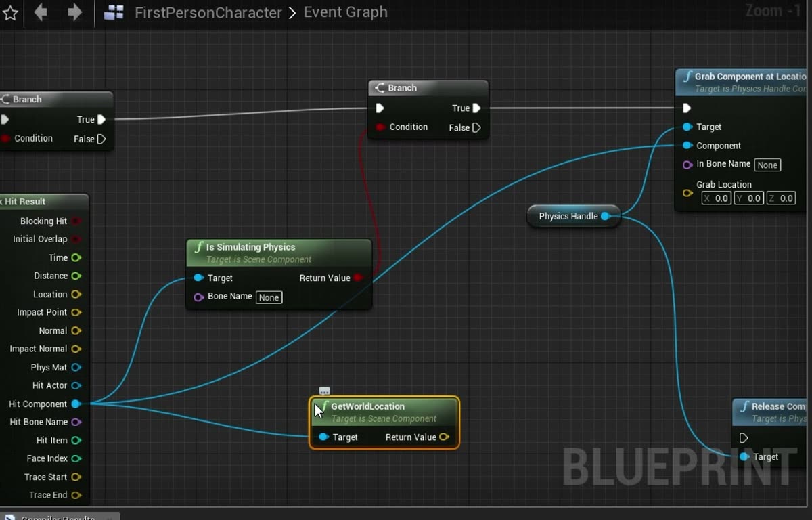Image resolution: width=812 pixels, height=520 pixels.
Task: Click the Face Index output pin
Action: pos(76,458)
